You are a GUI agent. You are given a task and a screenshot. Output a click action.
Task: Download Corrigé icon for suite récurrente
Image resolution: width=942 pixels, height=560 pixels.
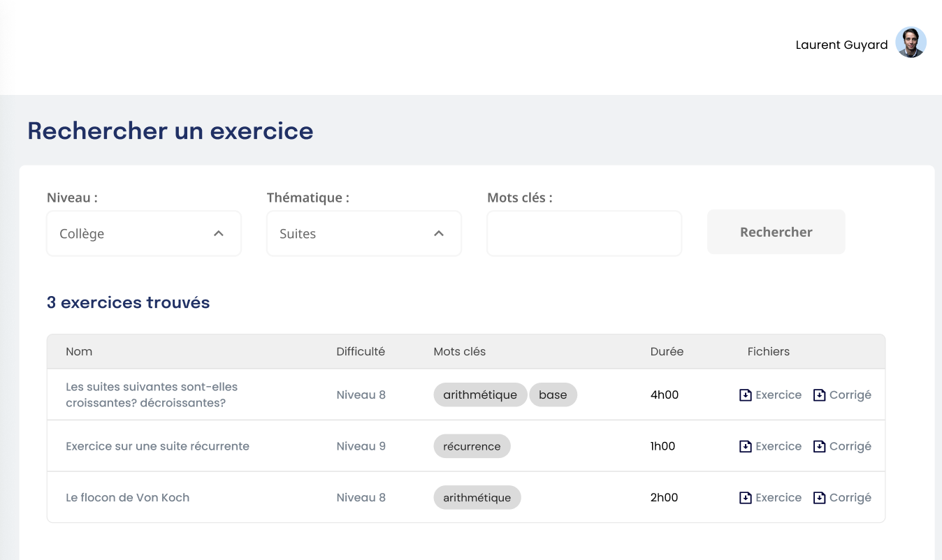pos(820,446)
